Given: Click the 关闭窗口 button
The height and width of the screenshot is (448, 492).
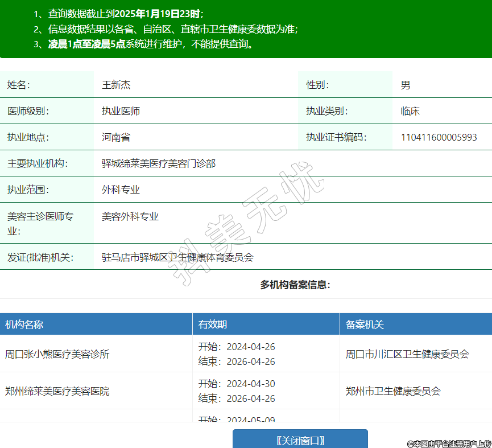Looking at the screenshot, I should (300, 440).
